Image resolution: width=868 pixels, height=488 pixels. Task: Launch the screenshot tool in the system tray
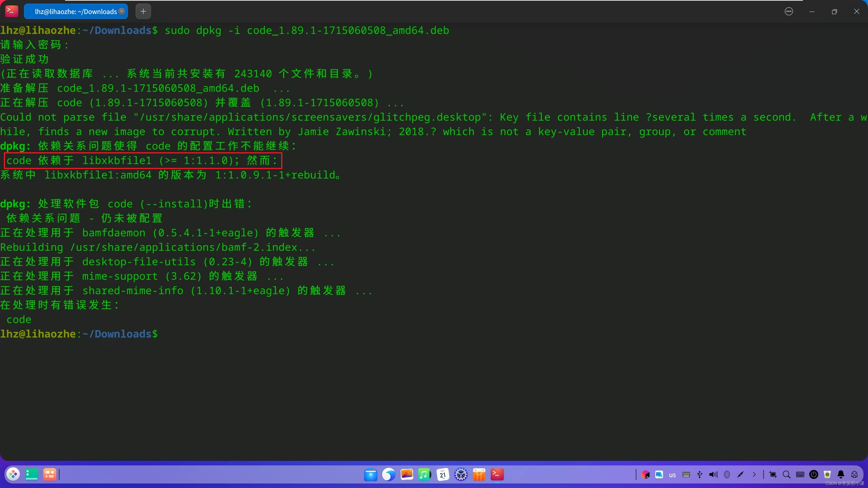pos(773,474)
